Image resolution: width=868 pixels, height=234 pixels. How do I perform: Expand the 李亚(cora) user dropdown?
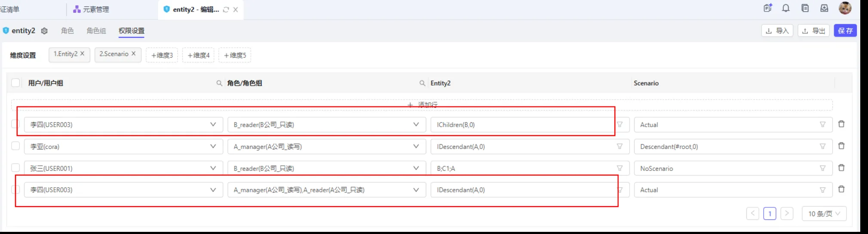[213, 146]
